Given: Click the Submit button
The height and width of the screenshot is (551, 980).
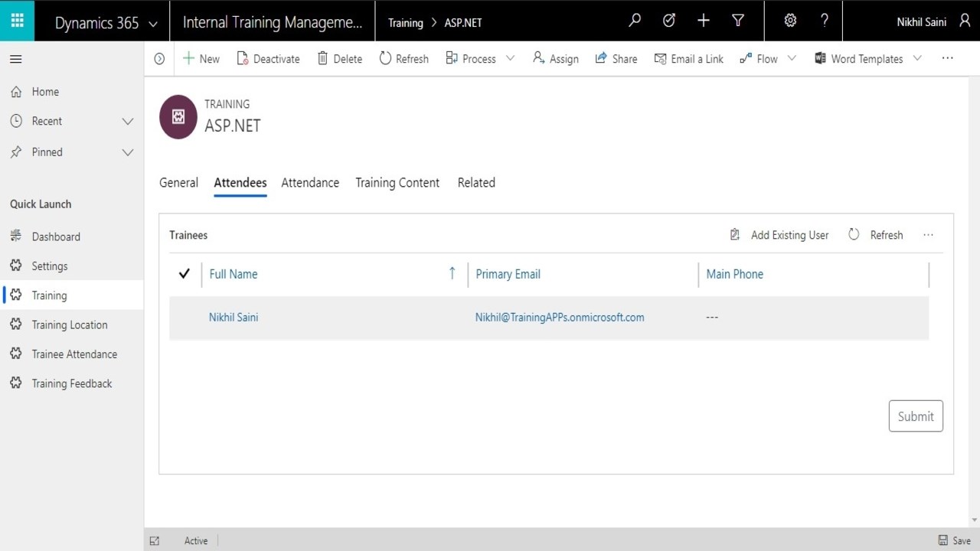Looking at the screenshot, I should [916, 416].
